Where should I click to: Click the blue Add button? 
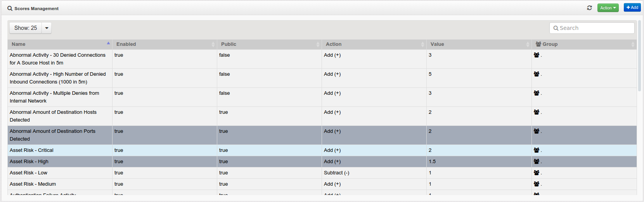tap(632, 7)
